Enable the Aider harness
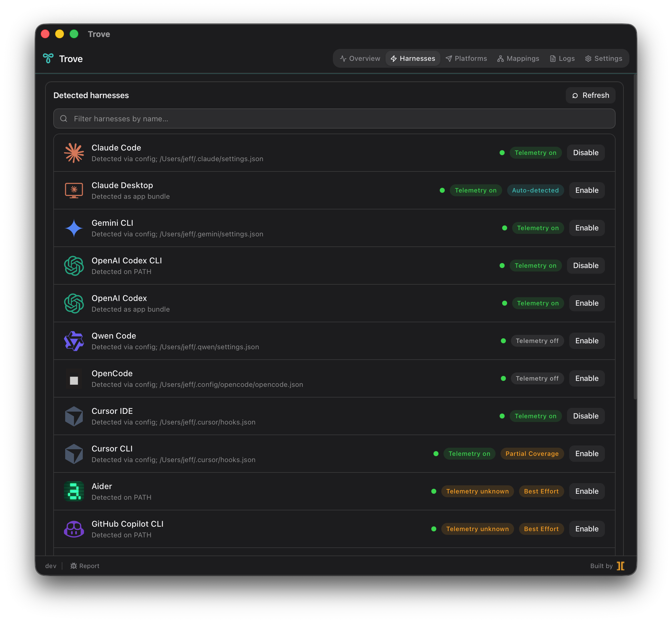The width and height of the screenshot is (672, 622). click(587, 491)
